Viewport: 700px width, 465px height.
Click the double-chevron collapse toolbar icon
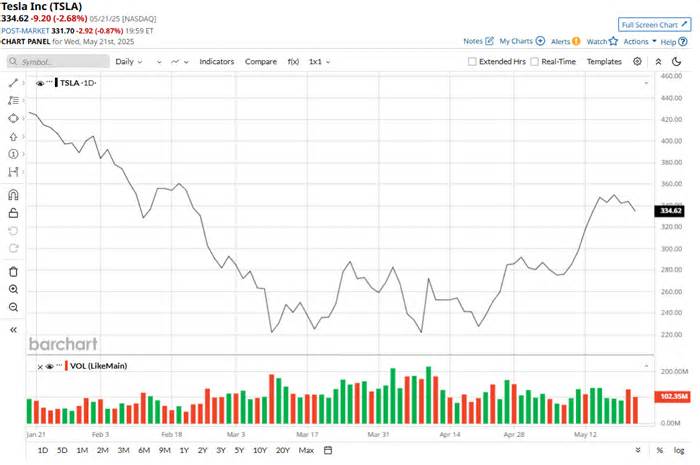tap(658, 62)
